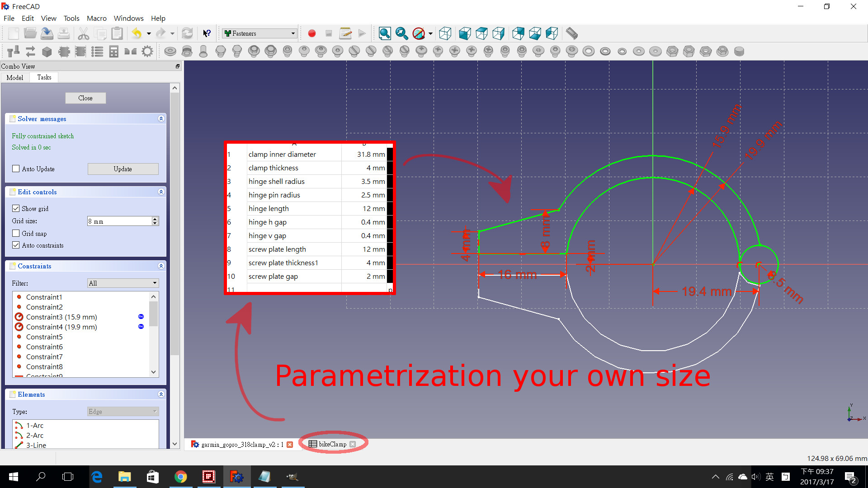Open the Help menu

pos(158,19)
